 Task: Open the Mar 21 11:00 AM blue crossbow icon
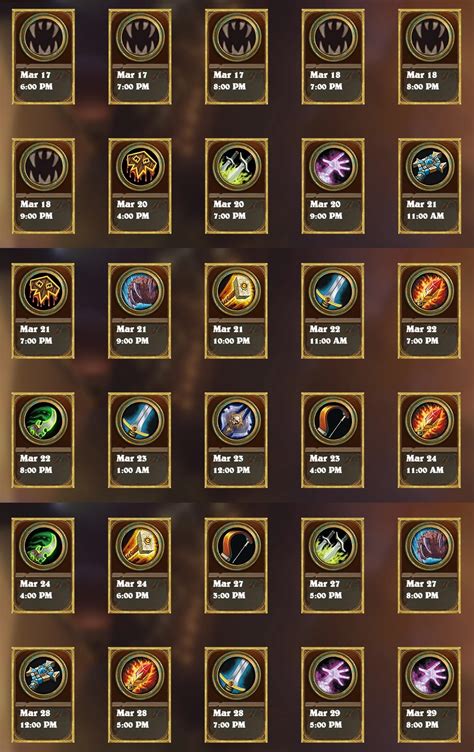point(429,166)
